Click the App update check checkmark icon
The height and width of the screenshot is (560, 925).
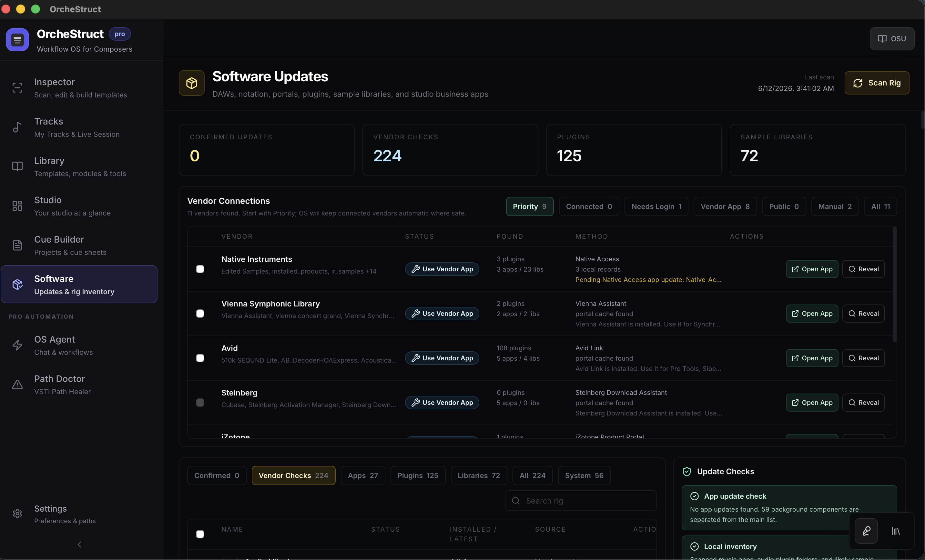[695, 496]
